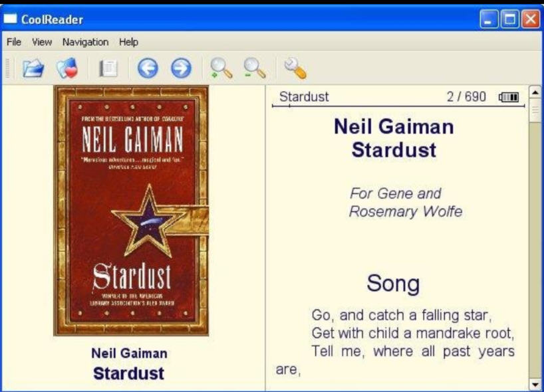The image size is (544, 392).
Task: Zoom out with the minus magnifier icon
Action: point(254,68)
